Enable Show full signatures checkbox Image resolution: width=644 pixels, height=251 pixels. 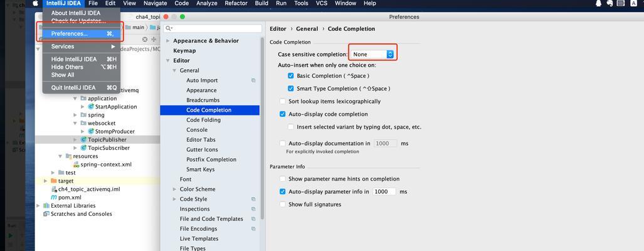point(283,205)
